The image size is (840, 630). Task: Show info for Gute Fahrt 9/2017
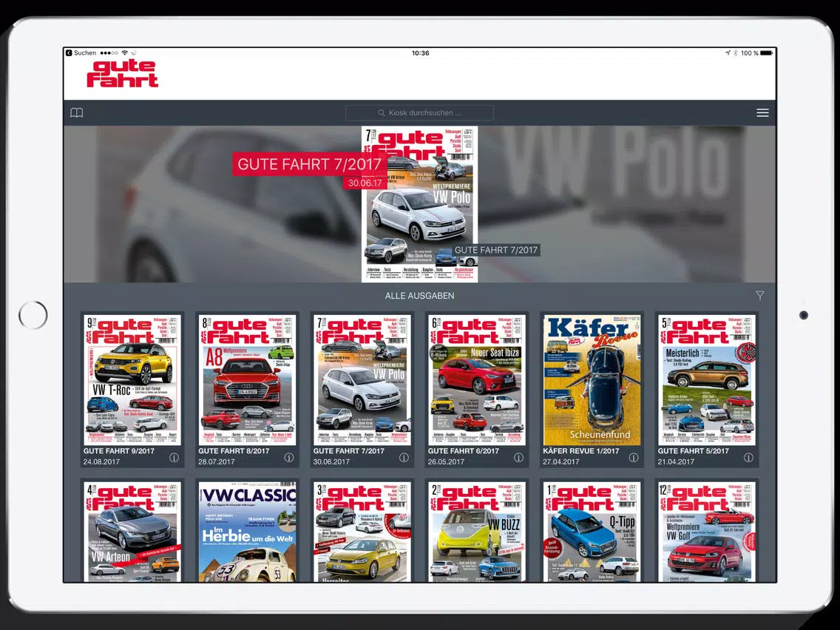coord(174,458)
